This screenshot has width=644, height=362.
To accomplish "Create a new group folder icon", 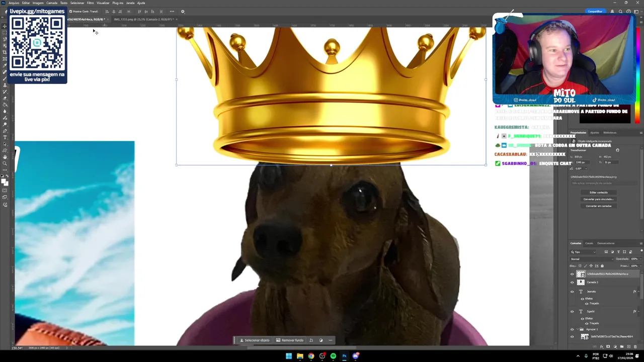I will [x=622, y=346].
